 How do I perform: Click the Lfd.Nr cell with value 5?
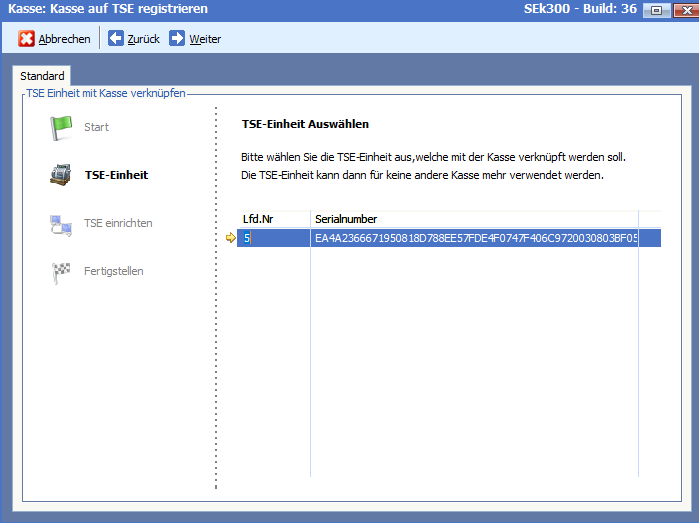click(273, 238)
